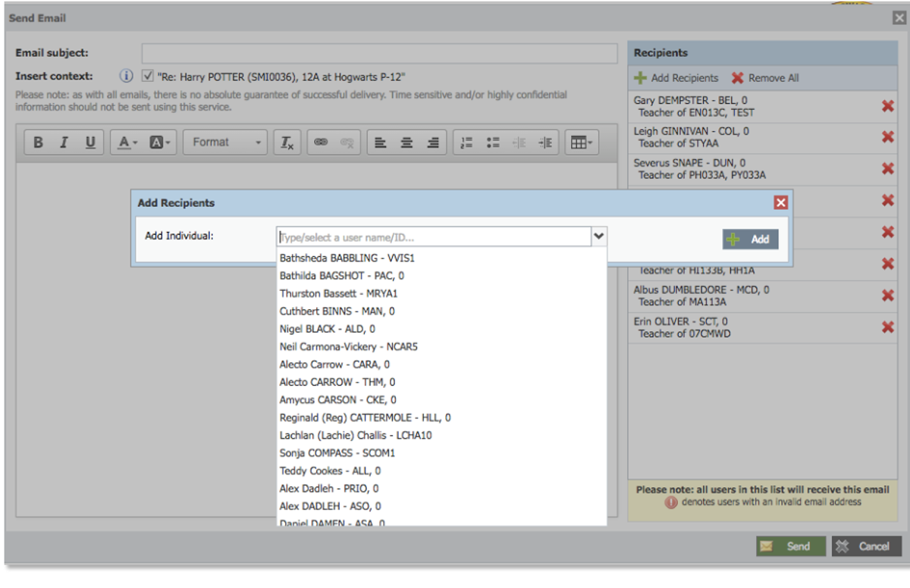
Task: Align text left in the editor
Action: pyautogui.click(x=381, y=142)
